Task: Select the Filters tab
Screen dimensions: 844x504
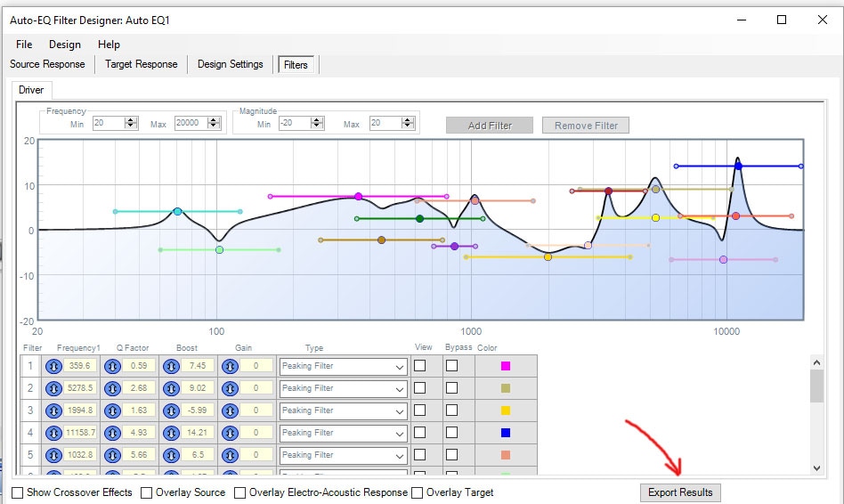Action: pyautogui.click(x=296, y=65)
